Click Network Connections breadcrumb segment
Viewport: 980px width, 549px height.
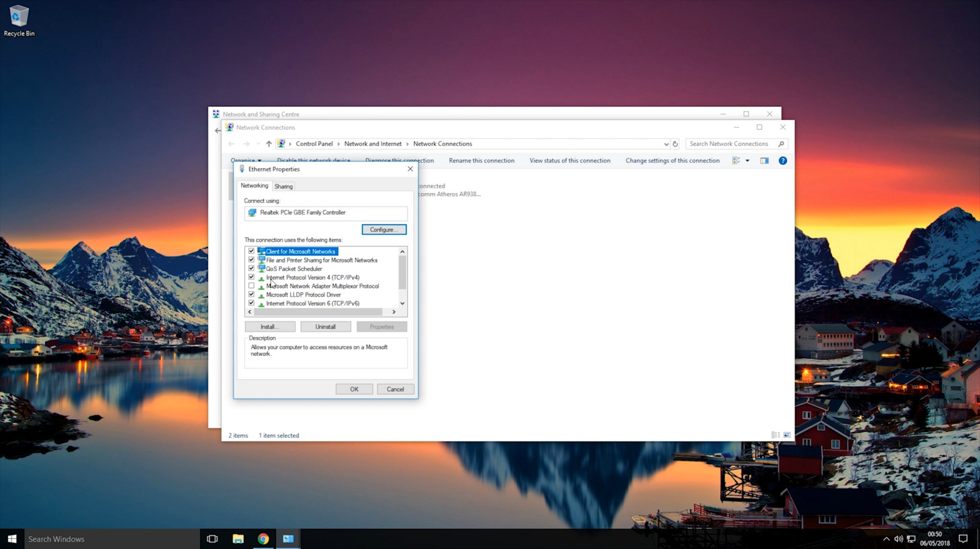tap(442, 144)
